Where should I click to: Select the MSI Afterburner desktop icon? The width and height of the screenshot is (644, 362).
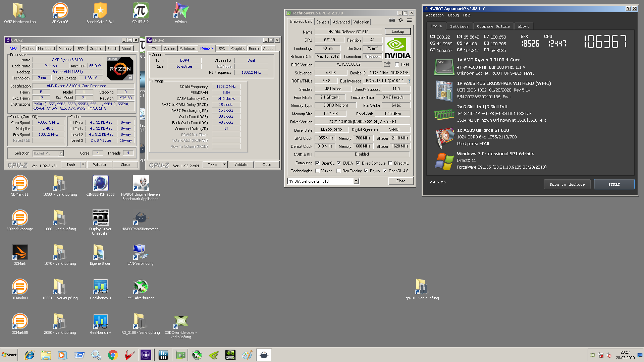coord(141,289)
